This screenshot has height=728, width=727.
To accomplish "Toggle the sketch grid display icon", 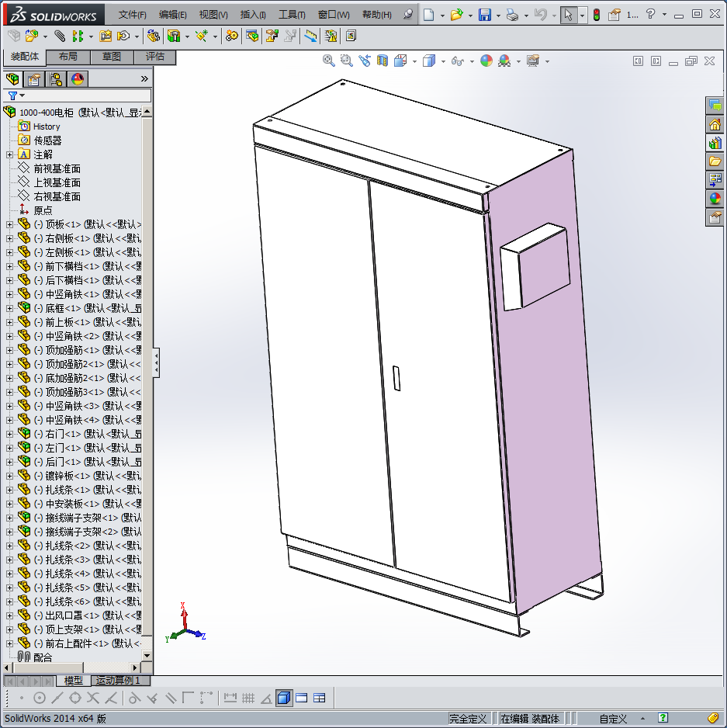I will click(x=248, y=698).
